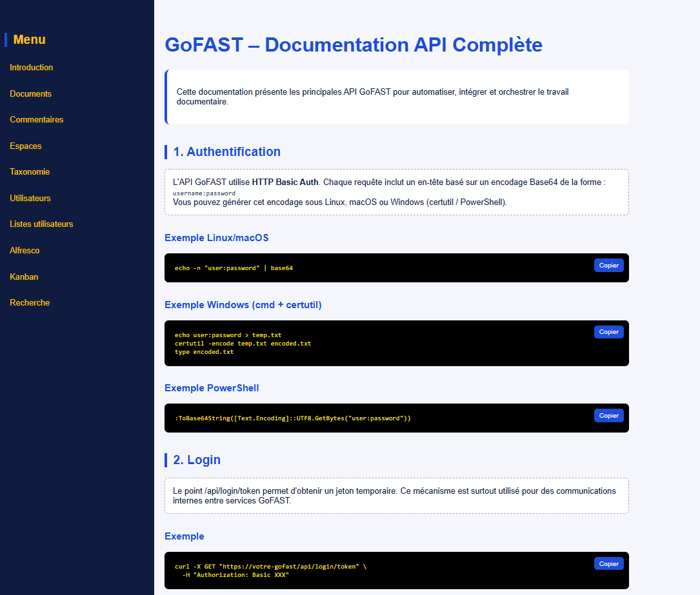Go to the Documents section
The image size is (700, 595).
30,94
